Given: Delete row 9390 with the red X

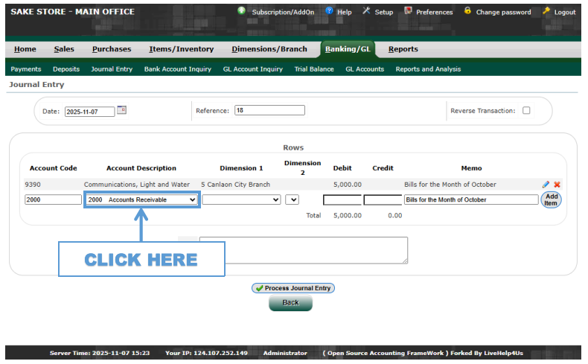Looking at the screenshot, I should (557, 185).
